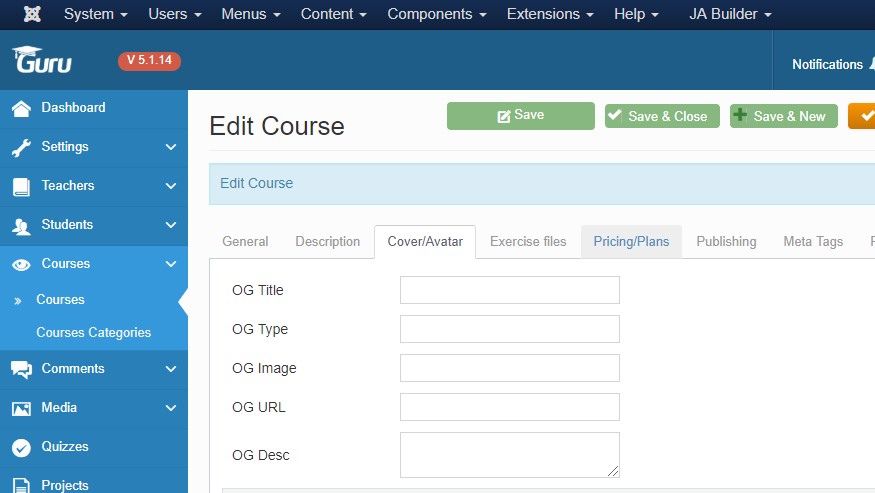The width and height of the screenshot is (875, 493).
Task: Click the Media picture icon
Action: pos(21,408)
